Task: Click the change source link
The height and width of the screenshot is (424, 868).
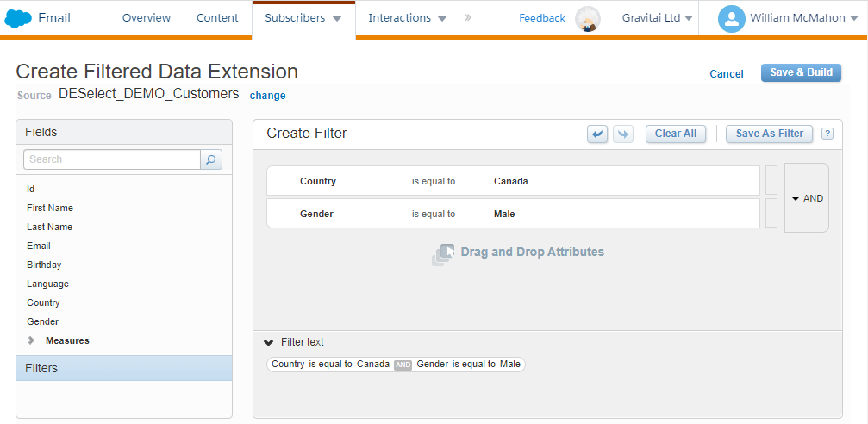Action: tap(267, 96)
